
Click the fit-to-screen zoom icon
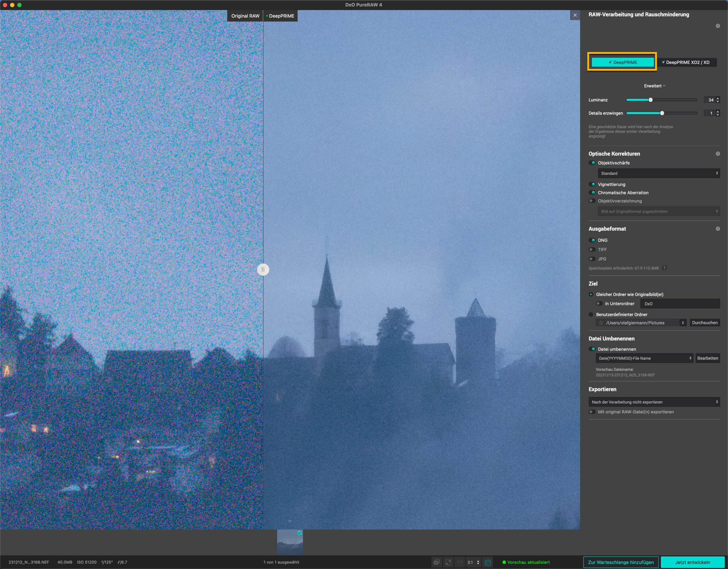coord(448,562)
